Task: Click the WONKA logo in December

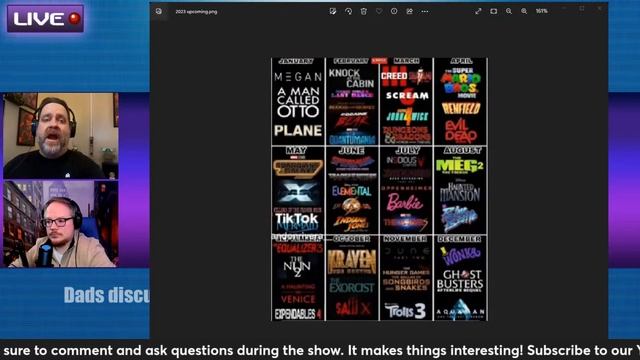Action: pos(461,257)
